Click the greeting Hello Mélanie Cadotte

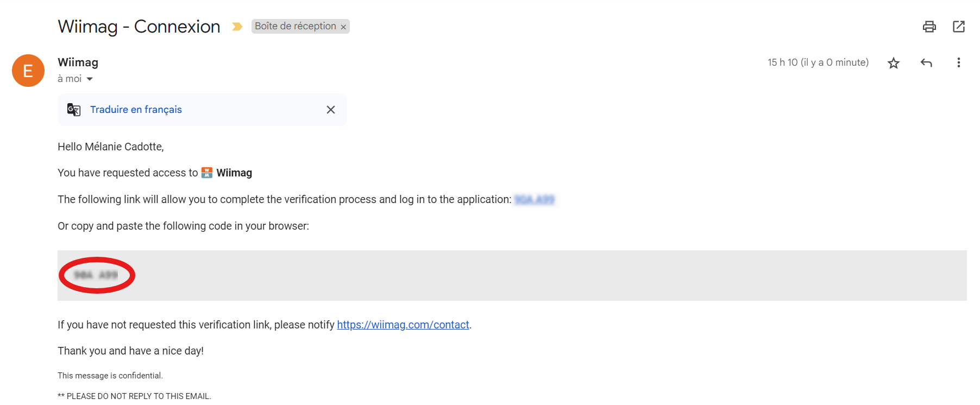pyautogui.click(x=111, y=147)
